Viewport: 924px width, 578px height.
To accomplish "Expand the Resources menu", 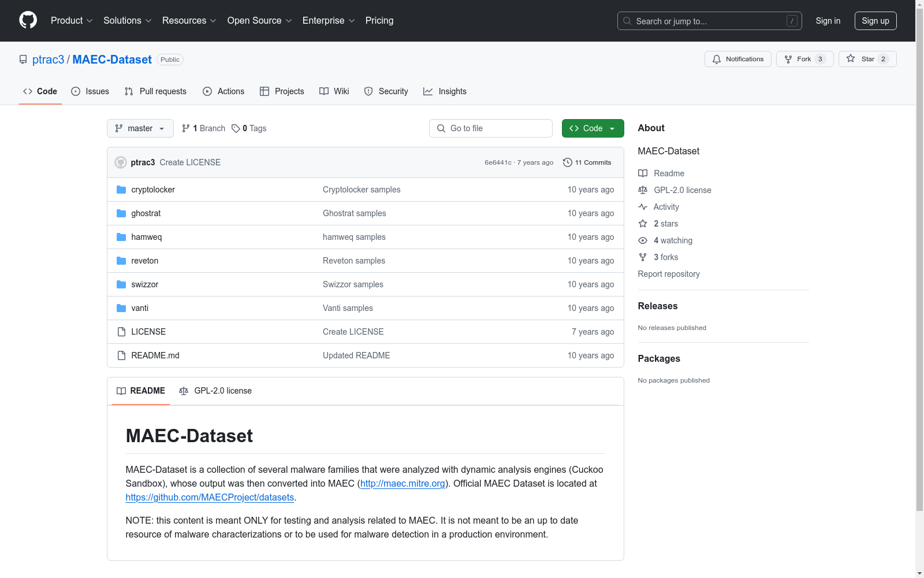I will (x=189, y=21).
